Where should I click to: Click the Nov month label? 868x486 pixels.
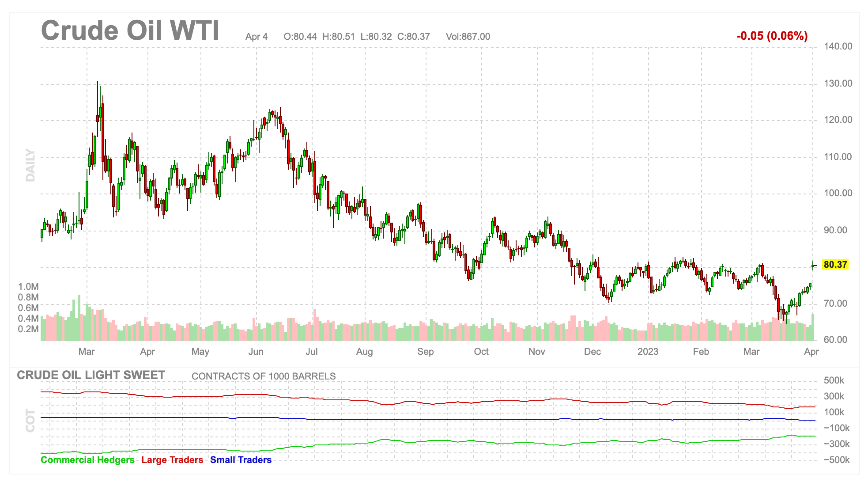(x=537, y=352)
